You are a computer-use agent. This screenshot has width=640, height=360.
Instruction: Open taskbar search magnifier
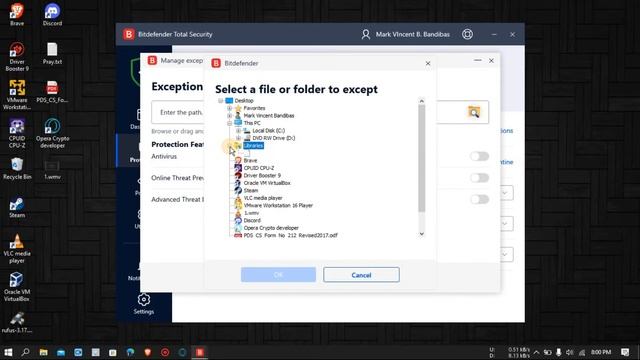click(x=25, y=352)
